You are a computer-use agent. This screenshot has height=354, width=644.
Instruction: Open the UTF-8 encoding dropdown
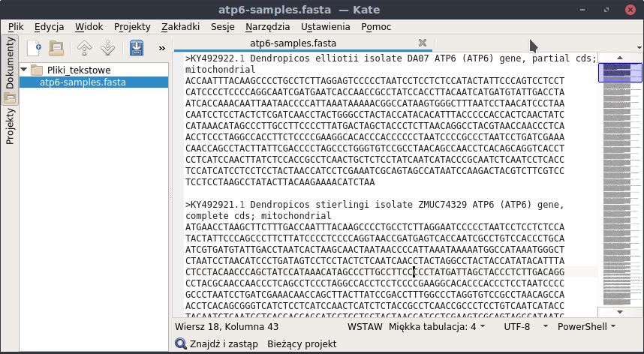click(522, 327)
